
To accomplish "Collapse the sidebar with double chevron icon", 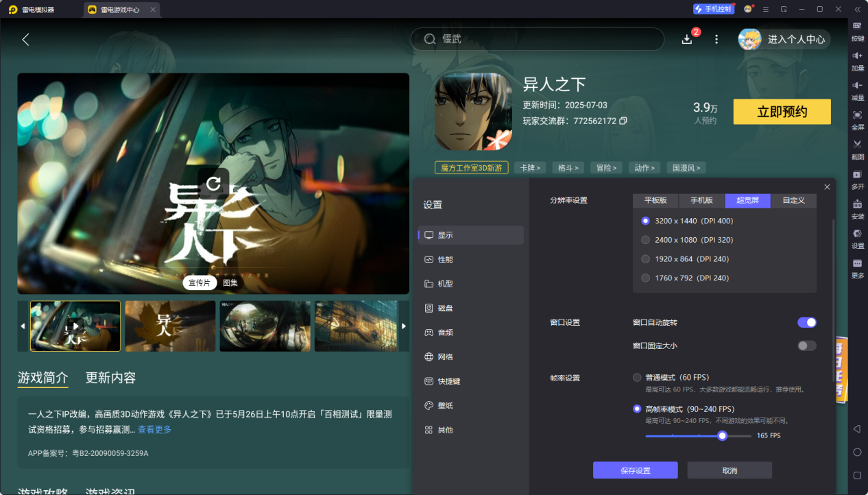I will point(857,9).
